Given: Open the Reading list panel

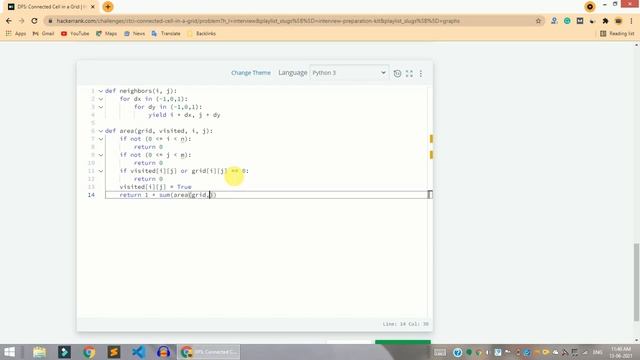Looking at the screenshot, I should point(617,33).
